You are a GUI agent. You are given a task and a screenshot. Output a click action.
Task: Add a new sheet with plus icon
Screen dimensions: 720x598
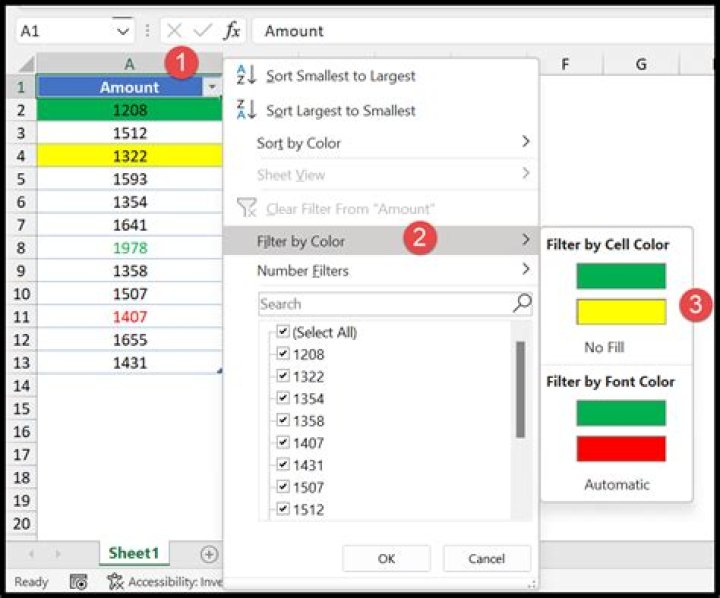209,554
